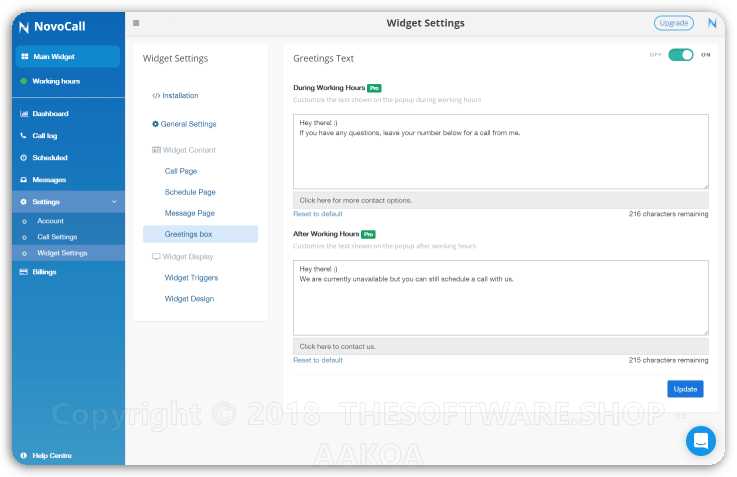Click the Installation code icon
The image size is (737, 477).
(156, 95)
